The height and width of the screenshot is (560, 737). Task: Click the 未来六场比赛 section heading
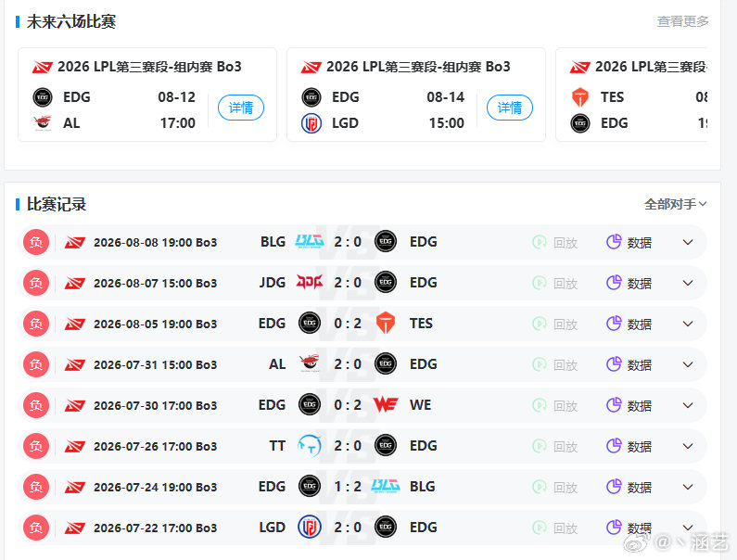tap(71, 21)
